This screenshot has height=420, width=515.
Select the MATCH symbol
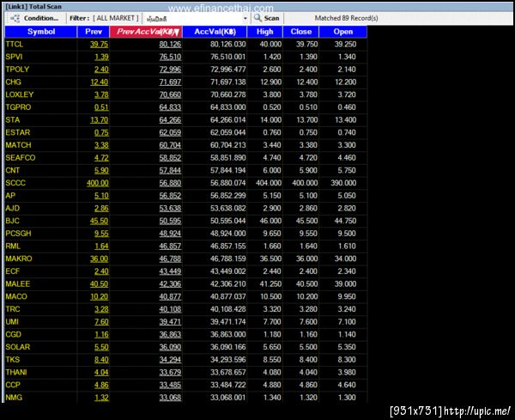(18, 145)
